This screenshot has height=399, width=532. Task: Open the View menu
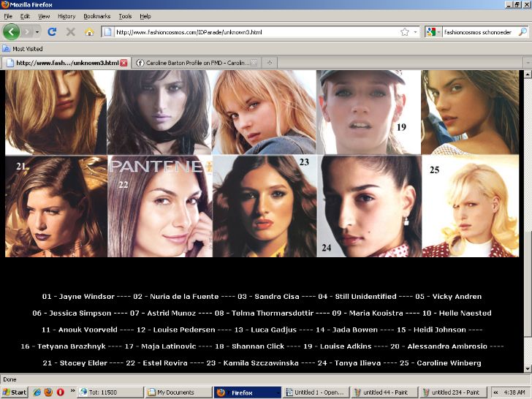coord(44,16)
